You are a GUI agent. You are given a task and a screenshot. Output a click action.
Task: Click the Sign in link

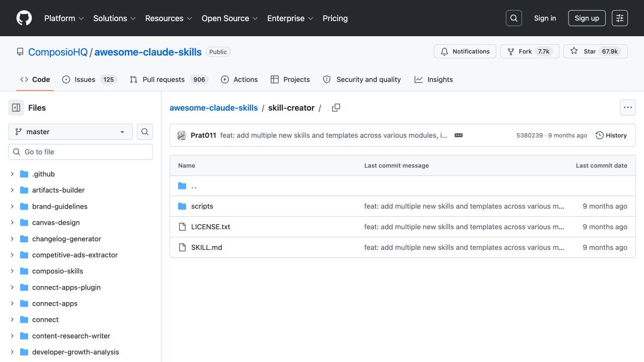pyautogui.click(x=545, y=18)
